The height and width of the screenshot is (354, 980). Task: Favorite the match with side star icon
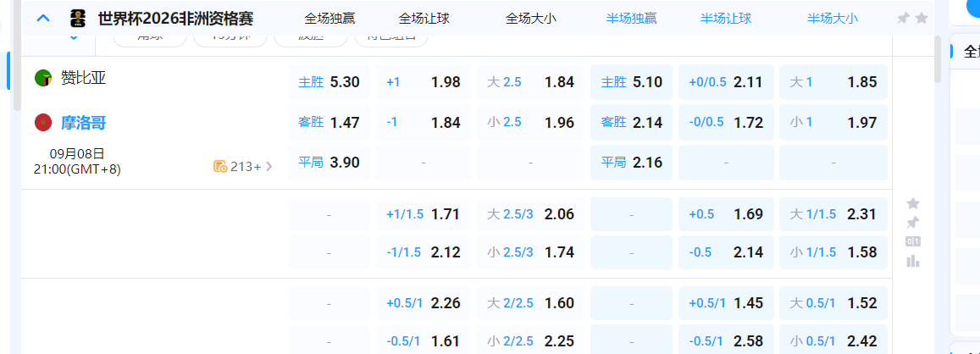(912, 203)
